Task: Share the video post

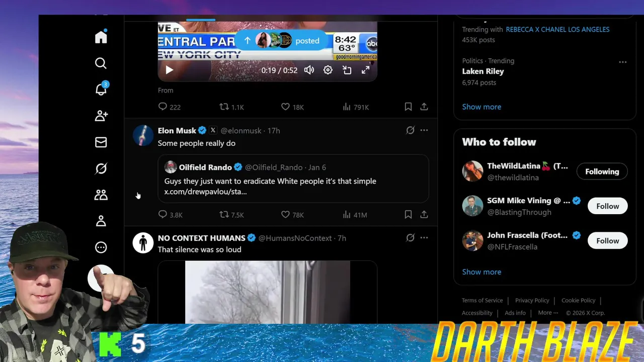Action: click(424, 107)
